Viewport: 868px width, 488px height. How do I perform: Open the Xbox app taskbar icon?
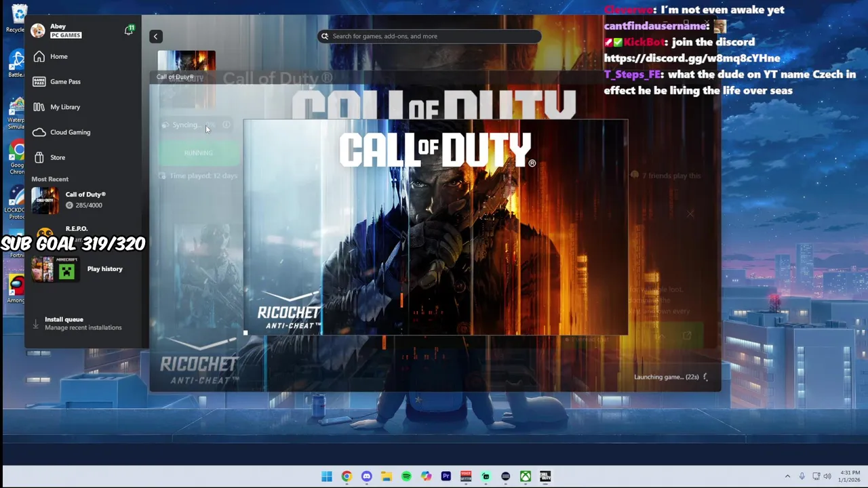pyautogui.click(x=526, y=476)
